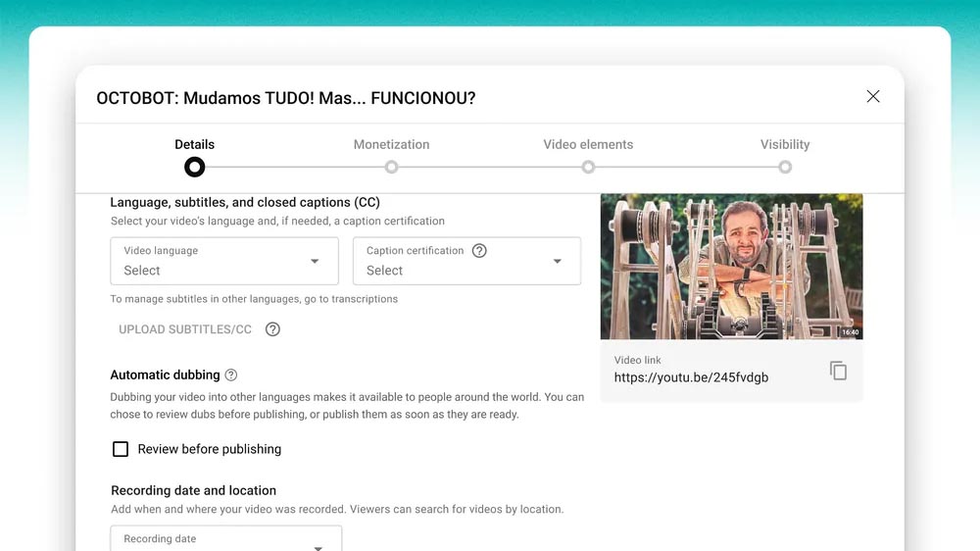The image size is (980, 551).
Task: Copy the video link with the copy icon
Action: pos(838,371)
